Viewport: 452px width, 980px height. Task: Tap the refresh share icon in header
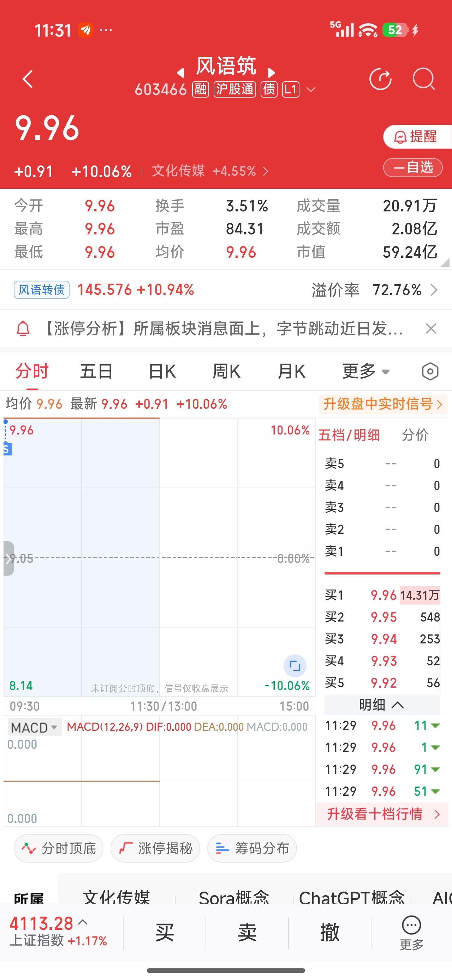380,79
